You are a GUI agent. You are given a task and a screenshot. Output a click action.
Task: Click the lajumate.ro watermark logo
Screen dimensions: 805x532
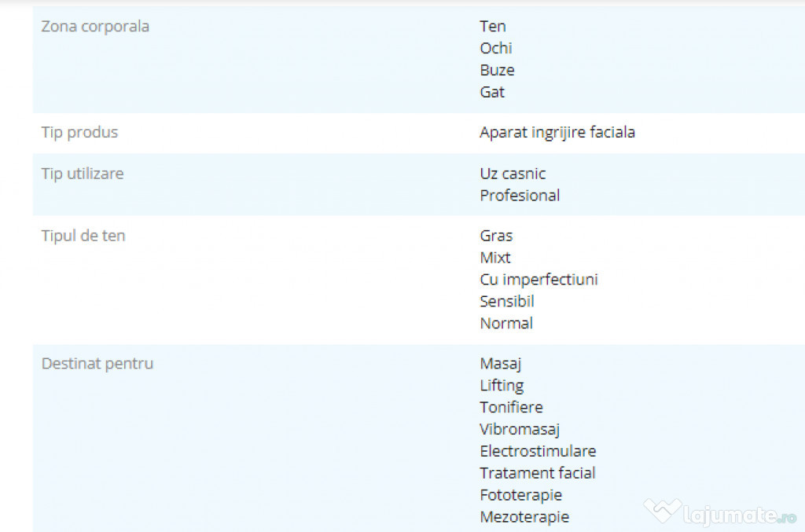[720, 512]
